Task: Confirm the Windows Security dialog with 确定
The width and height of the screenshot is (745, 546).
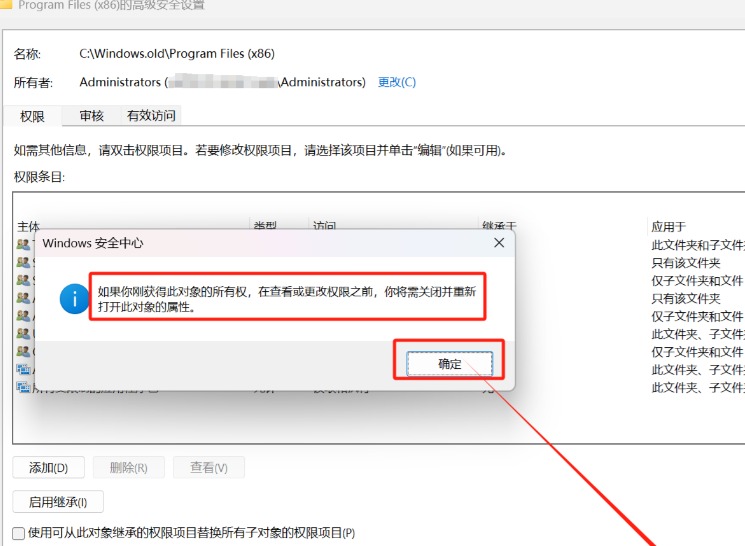Action: (449, 364)
